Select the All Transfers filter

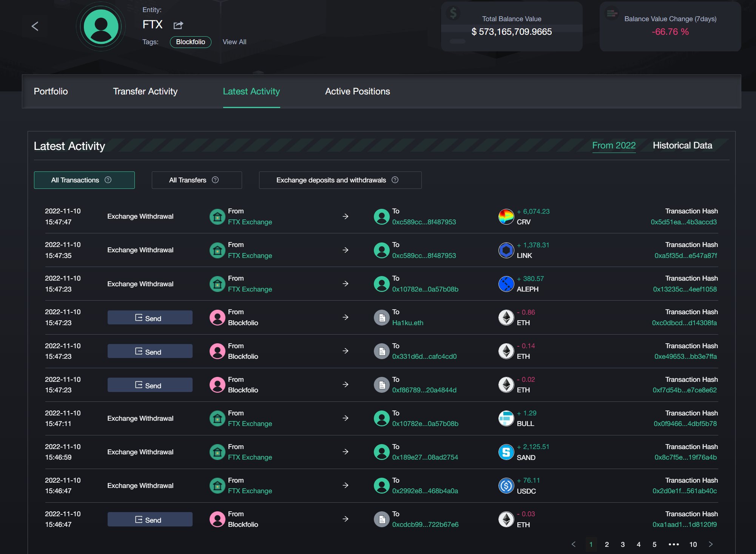(188, 180)
